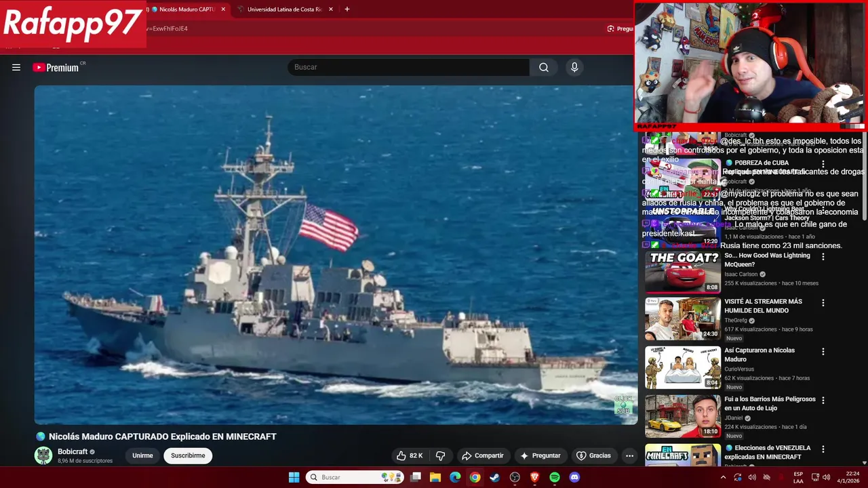
Task: Open the Compartir share dialog
Action: click(x=482, y=455)
